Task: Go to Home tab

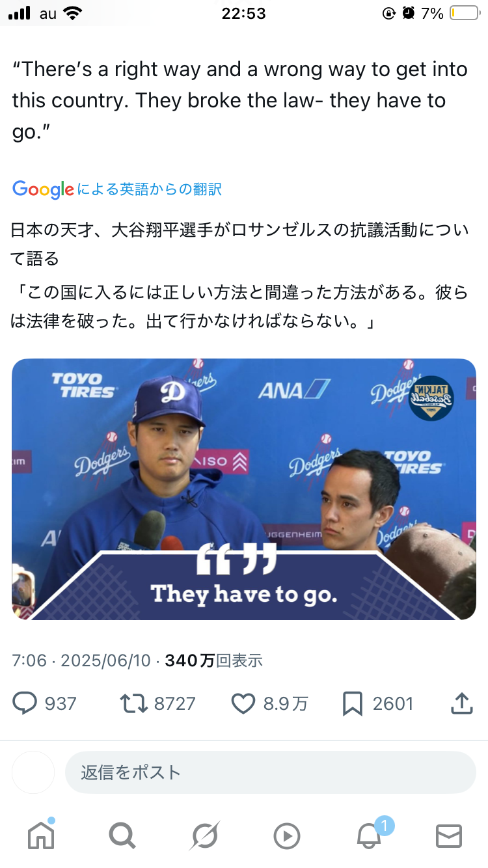Action: point(41,835)
